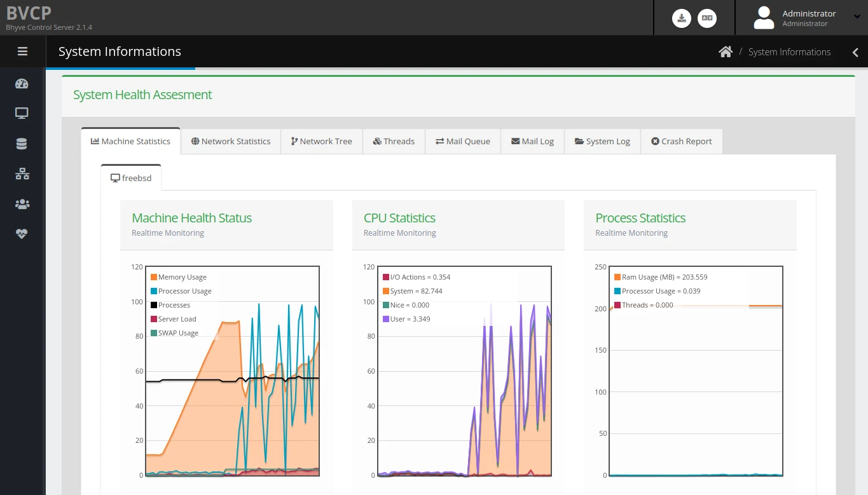Screen dimensions: 868x495
Task: Open the hamburger menu in sidebar
Action: (x=22, y=51)
